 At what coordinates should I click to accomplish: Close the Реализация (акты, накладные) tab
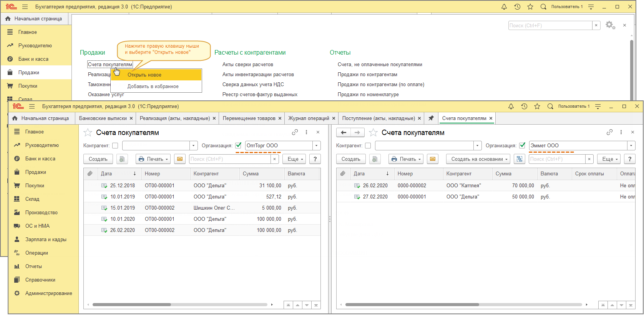(214, 118)
